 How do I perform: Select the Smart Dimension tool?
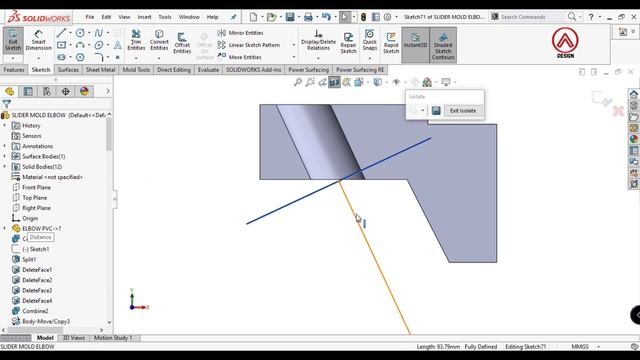[x=38, y=41]
